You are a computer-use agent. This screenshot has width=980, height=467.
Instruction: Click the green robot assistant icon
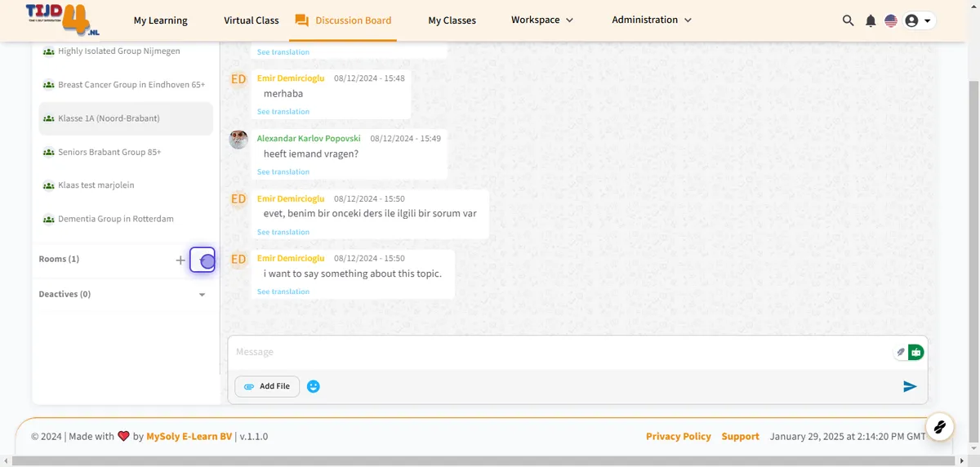pos(915,353)
